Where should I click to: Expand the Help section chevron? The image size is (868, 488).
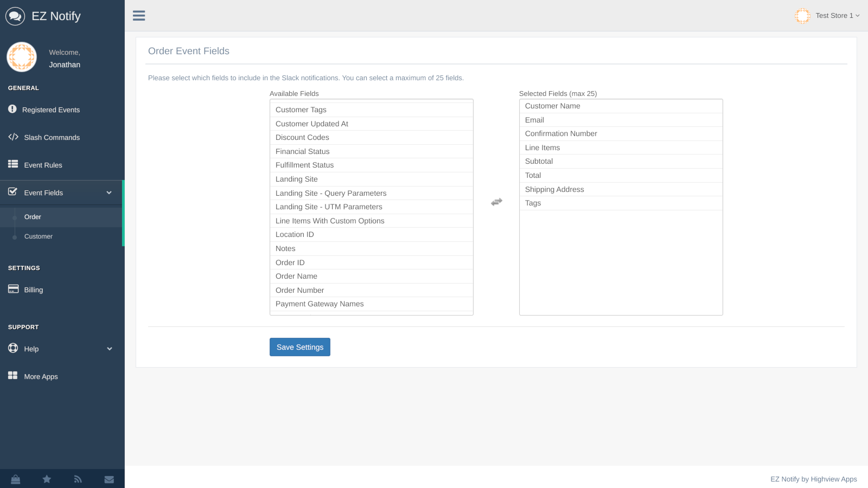110,349
